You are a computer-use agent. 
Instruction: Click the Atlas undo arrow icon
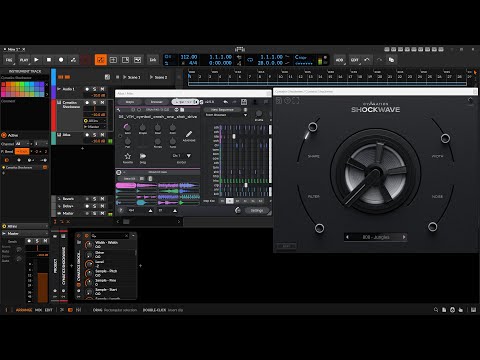click(226, 102)
